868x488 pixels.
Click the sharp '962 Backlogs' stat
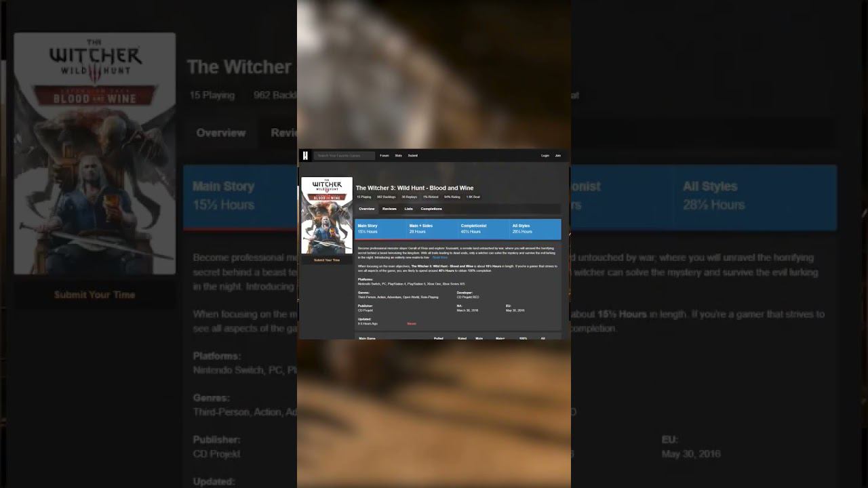point(387,197)
